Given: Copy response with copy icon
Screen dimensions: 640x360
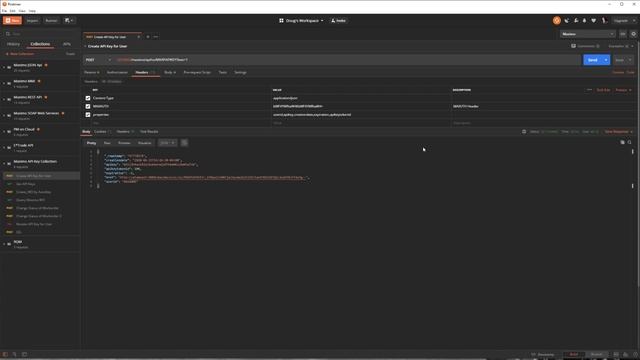Looking at the screenshot, I should click(x=622, y=142).
